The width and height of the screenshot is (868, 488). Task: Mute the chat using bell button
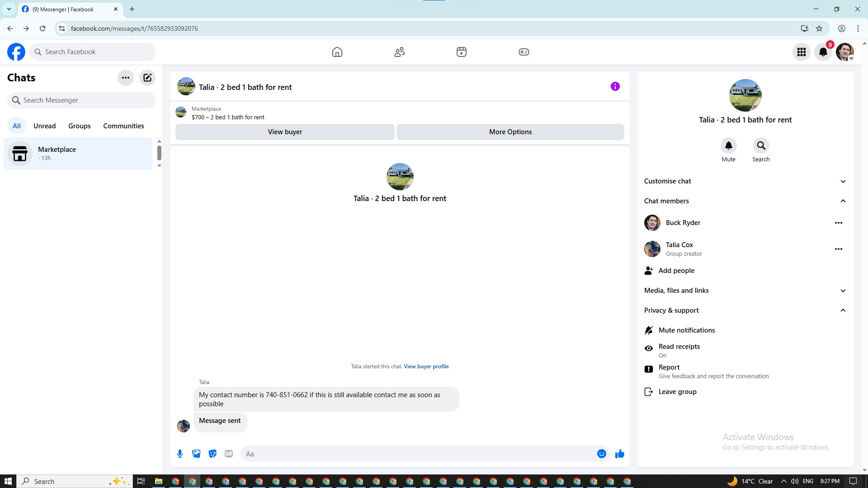coord(728,146)
